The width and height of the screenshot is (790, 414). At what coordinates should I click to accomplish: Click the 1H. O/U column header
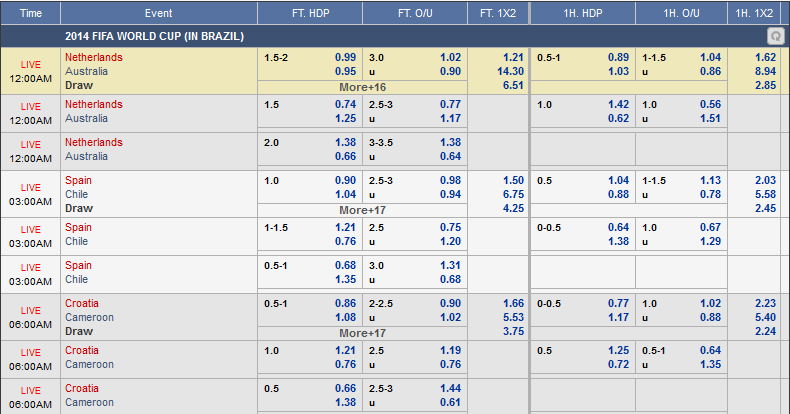(683, 13)
